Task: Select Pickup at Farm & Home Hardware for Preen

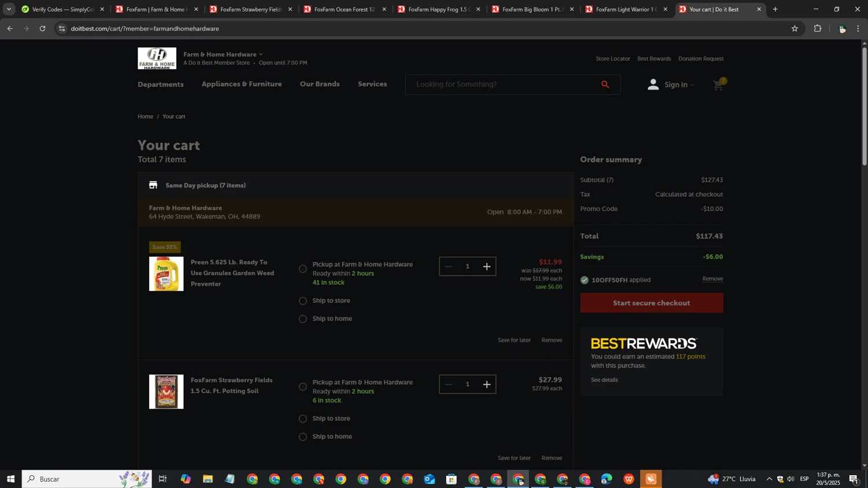Action: click(303, 269)
